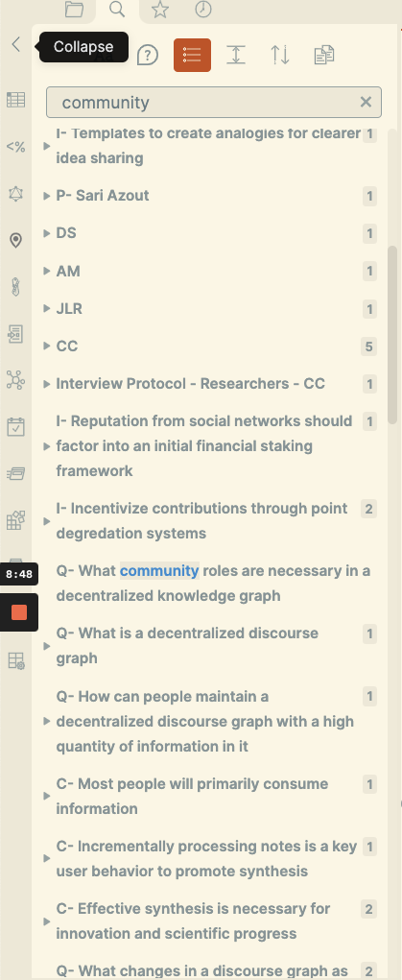Open the recent files clock tab
402x980 pixels.
click(x=203, y=10)
